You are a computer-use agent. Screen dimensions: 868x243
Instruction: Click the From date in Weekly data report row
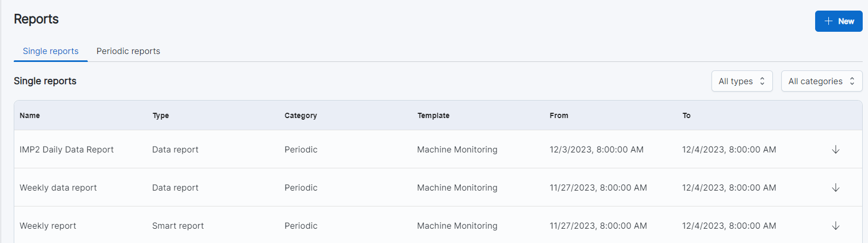click(x=598, y=187)
